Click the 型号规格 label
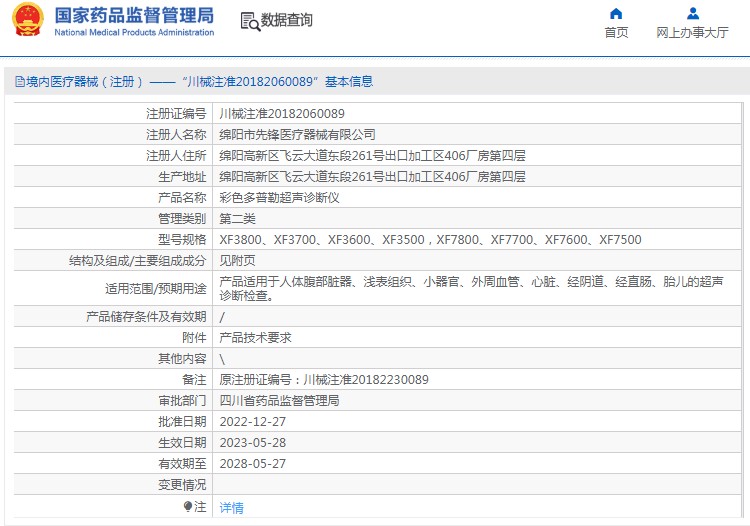Image resolution: width=750 pixels, height=526 pixels. [182, 240]
